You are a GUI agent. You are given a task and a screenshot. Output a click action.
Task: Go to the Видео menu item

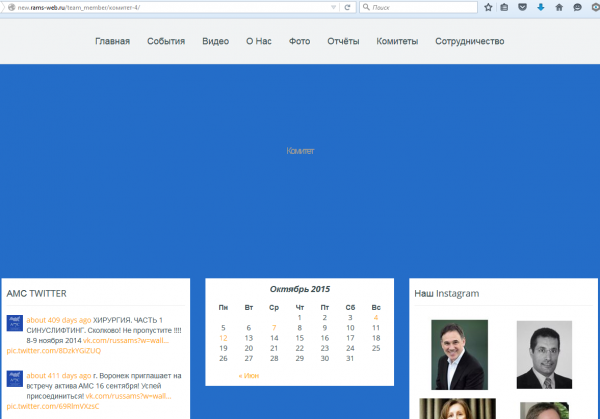point(215,41)
